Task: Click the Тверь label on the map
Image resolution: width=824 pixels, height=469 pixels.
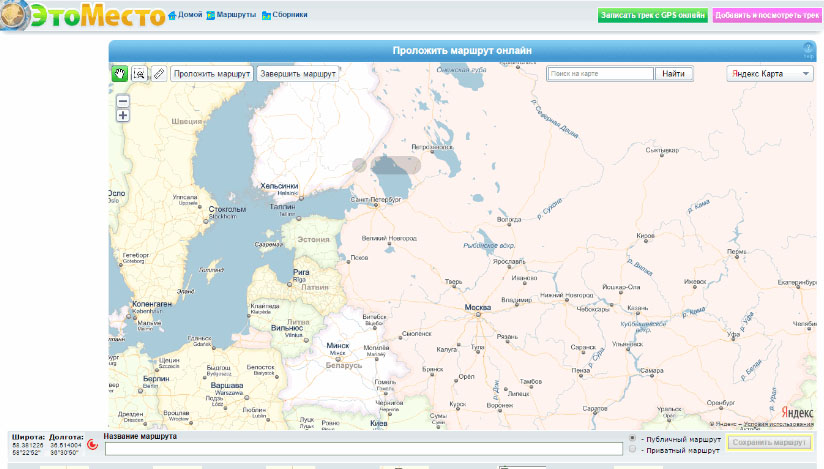Action: 453,282
